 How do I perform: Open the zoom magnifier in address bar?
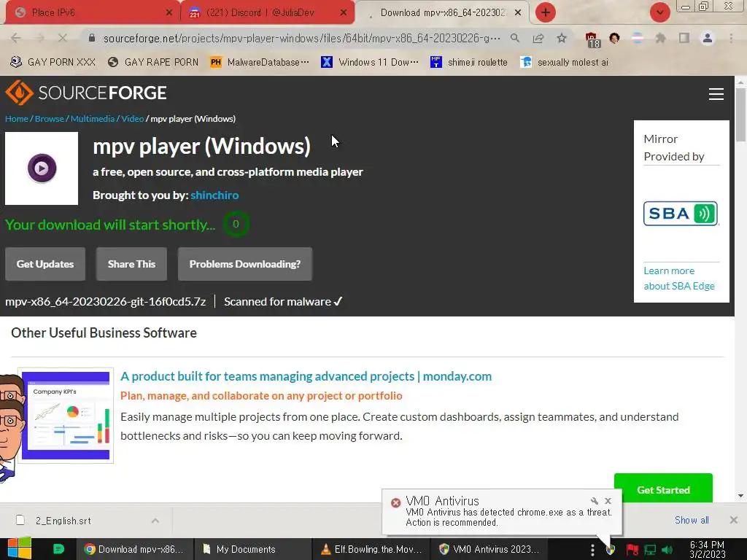pos(514,38)
